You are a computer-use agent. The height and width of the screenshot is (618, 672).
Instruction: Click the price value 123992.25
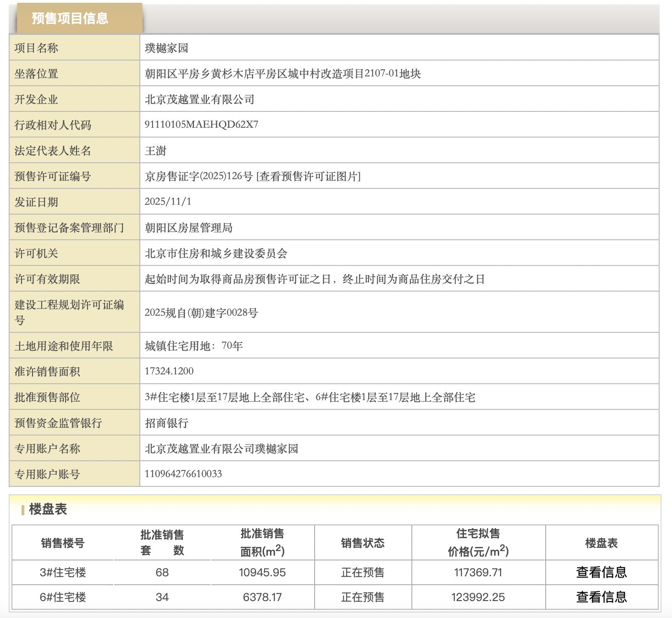(478, 597)
